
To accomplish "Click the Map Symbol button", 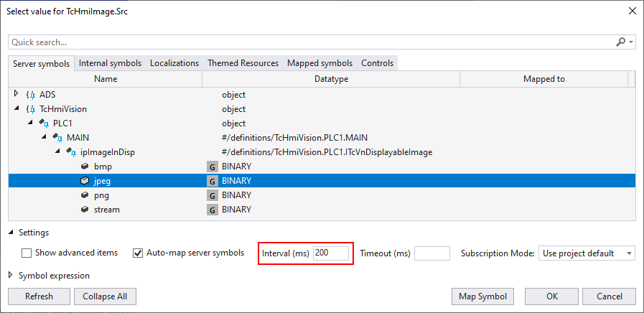I will tap(483, 296).
